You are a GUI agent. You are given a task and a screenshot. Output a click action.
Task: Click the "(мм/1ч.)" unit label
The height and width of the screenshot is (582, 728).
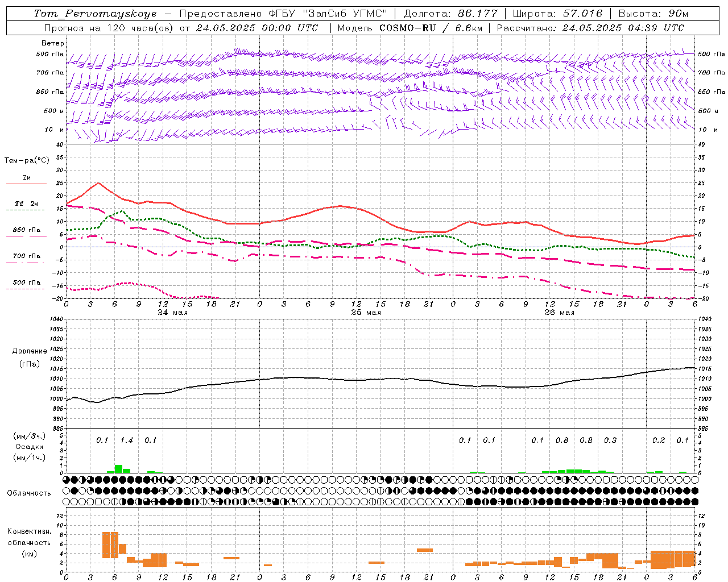coord(30,457)
